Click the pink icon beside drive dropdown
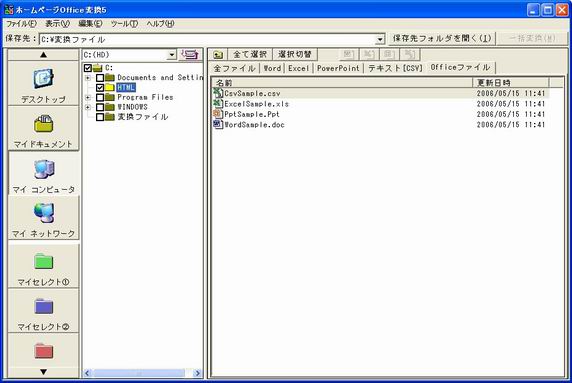This screenshot has width=572, height=383. [190, 55]
